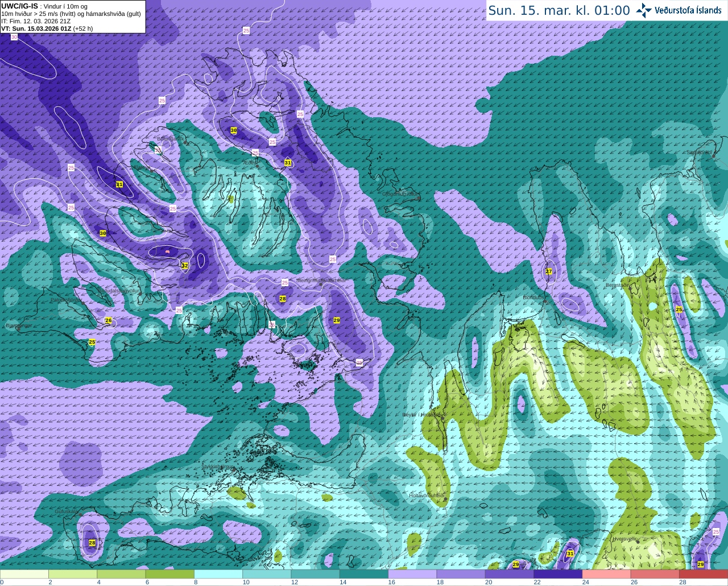Click the Gjögurflugvöllur station label
Viewport: 728px width, 586px height.
401,194
